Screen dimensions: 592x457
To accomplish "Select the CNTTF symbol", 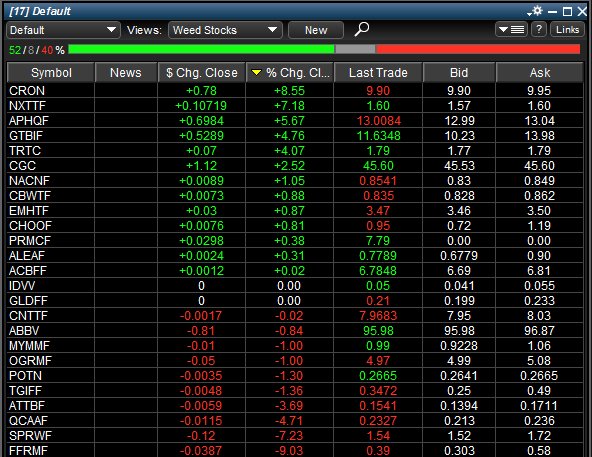I will coord(28,316).
